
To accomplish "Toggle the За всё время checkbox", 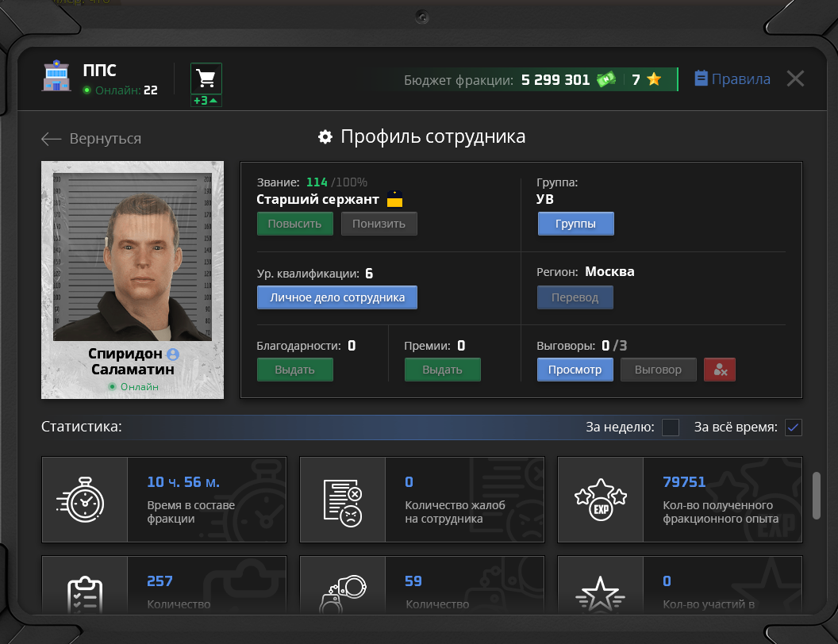I will pos(793,427).
